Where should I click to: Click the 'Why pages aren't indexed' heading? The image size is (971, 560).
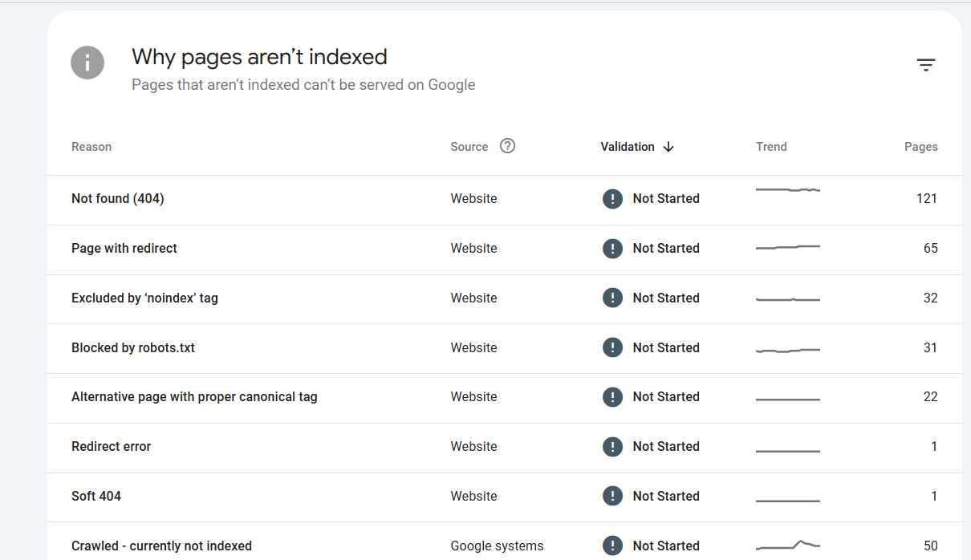click(x=259, y=57)
